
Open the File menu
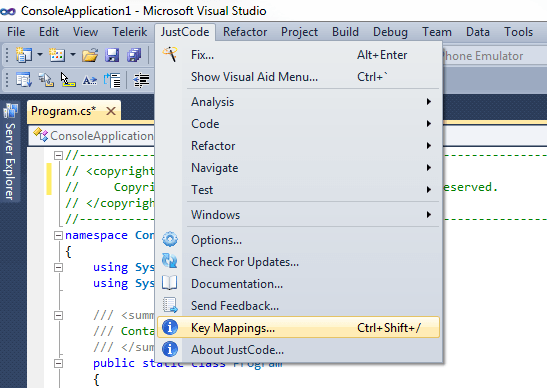click(16, 32)
